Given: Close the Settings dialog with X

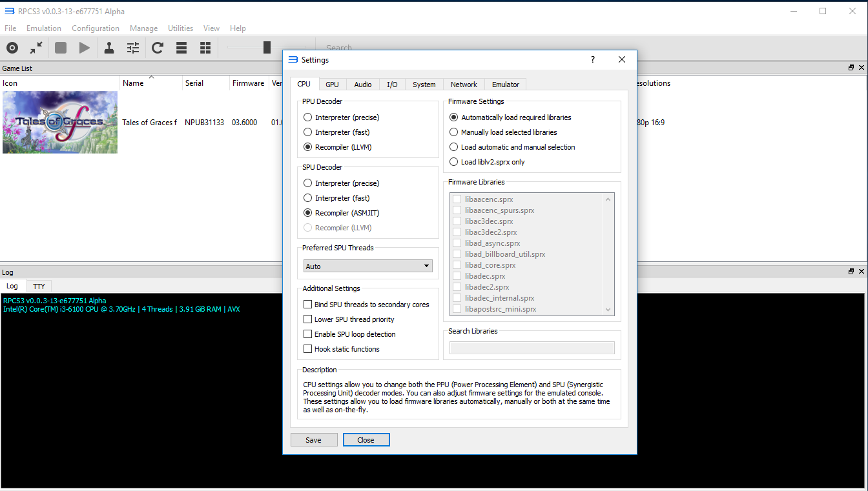Looking at the screenshot, I should click(x=622, y=59).
